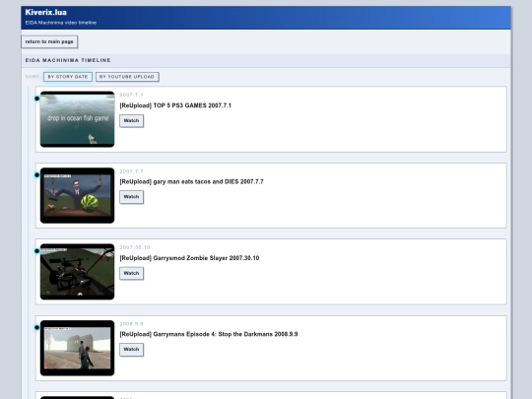Watch Garrymans Episode 4 video

(131, 350)
